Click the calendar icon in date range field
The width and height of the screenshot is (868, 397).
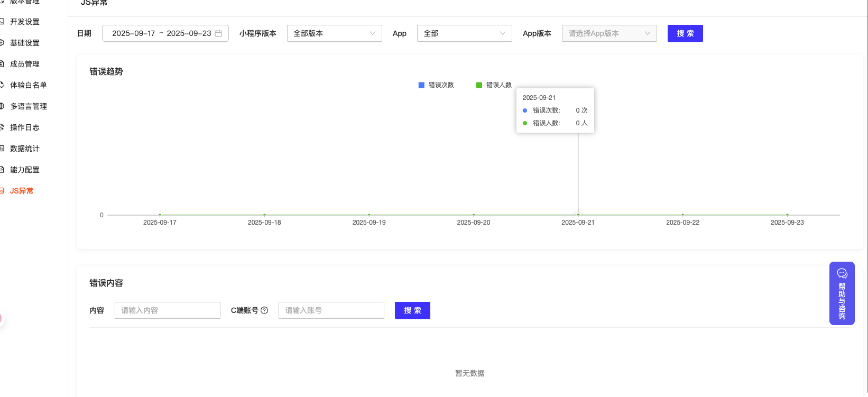tap(218, 33)
